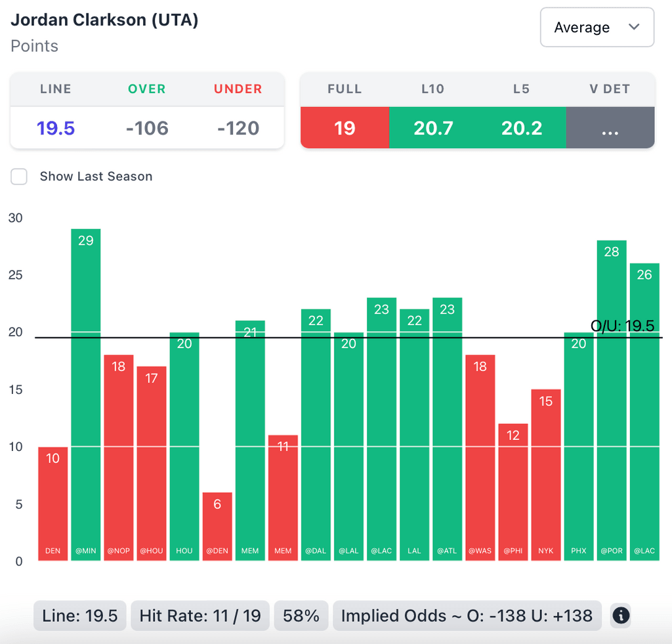This screenshot has height=644, width=672.
Task: Click the red @WAS bar showing 18
Action: click(x=480, y=458)
